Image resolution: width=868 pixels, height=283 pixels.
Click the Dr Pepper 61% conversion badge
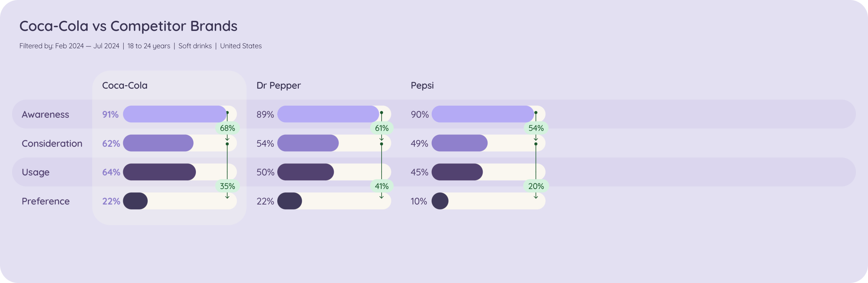coord(382,128)
